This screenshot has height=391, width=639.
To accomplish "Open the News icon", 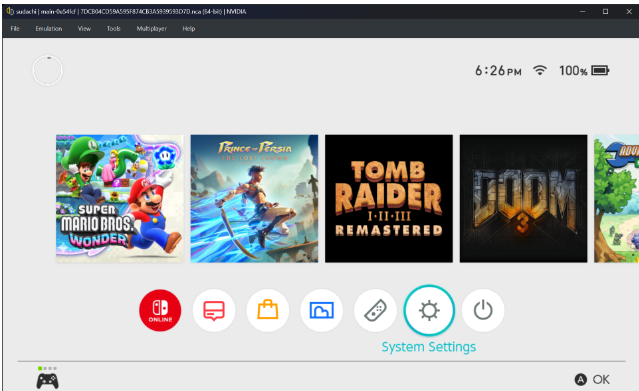I will [x=214, y=310].
